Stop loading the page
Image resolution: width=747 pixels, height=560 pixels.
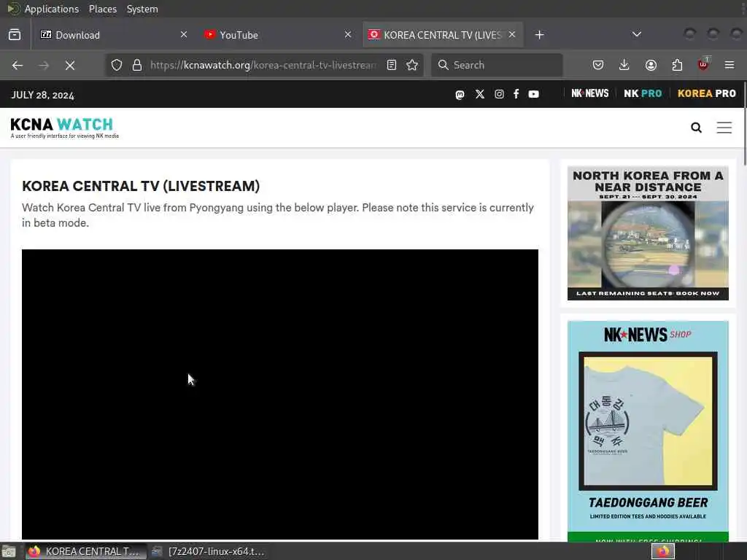[70, 65]
